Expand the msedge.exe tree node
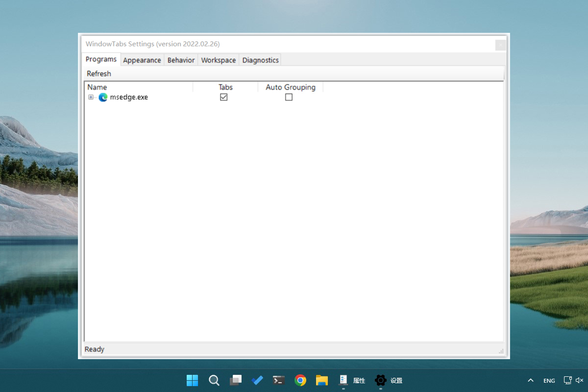 (x=91, y=98)
